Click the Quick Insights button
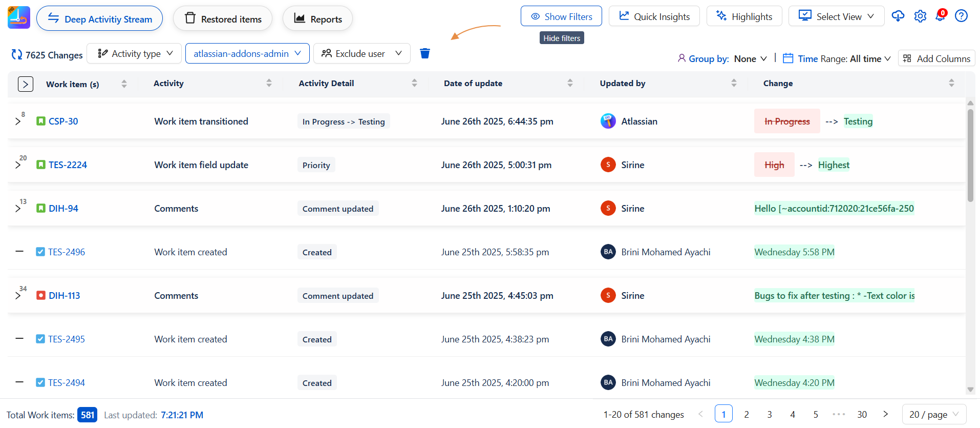The height and width of the screenshot is (428, 980). click(x=654, y=16)
